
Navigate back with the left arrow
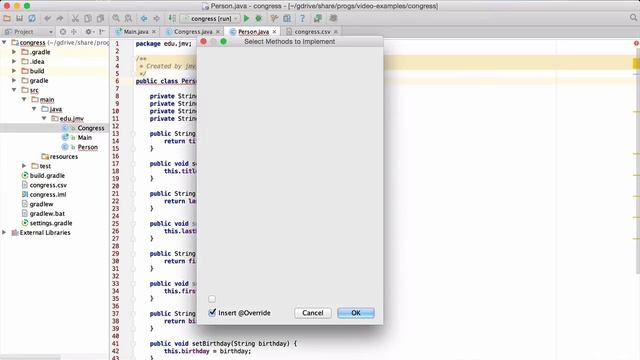[144, 18]
